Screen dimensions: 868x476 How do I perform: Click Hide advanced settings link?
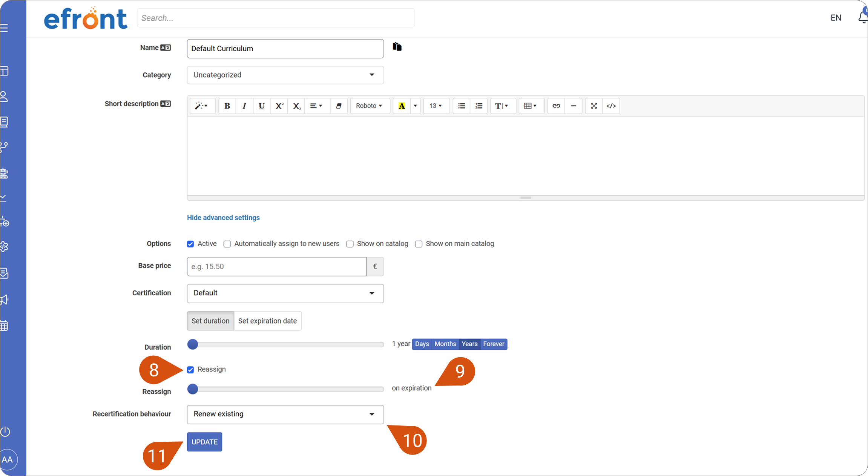(x=223, y=218)
